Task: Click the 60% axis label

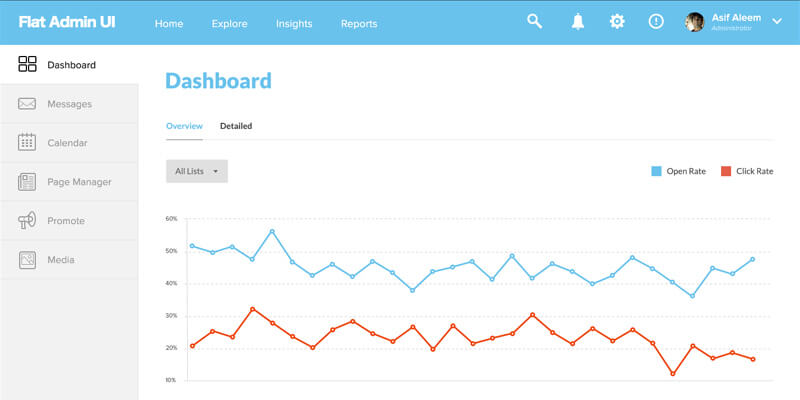Action: [171, 219]
